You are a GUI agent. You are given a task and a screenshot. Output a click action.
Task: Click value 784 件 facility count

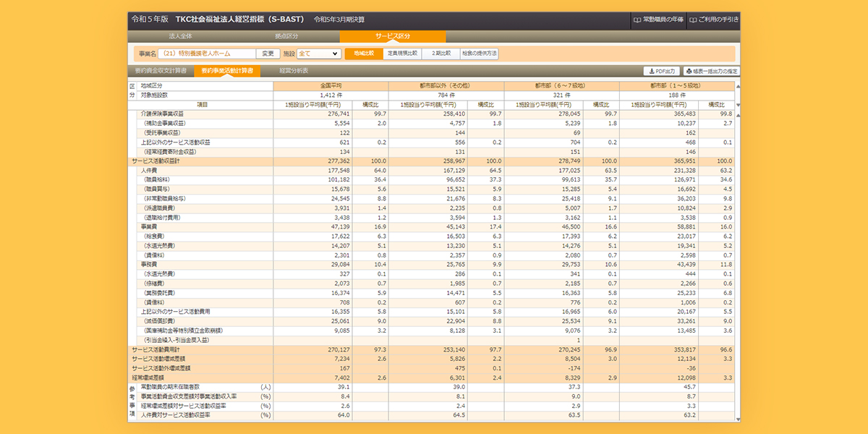point(446,95)
